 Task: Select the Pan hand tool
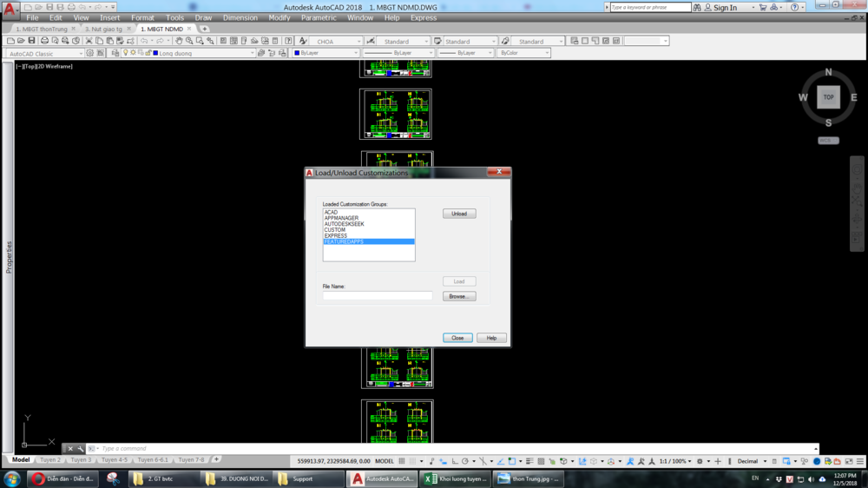[179, 41]
